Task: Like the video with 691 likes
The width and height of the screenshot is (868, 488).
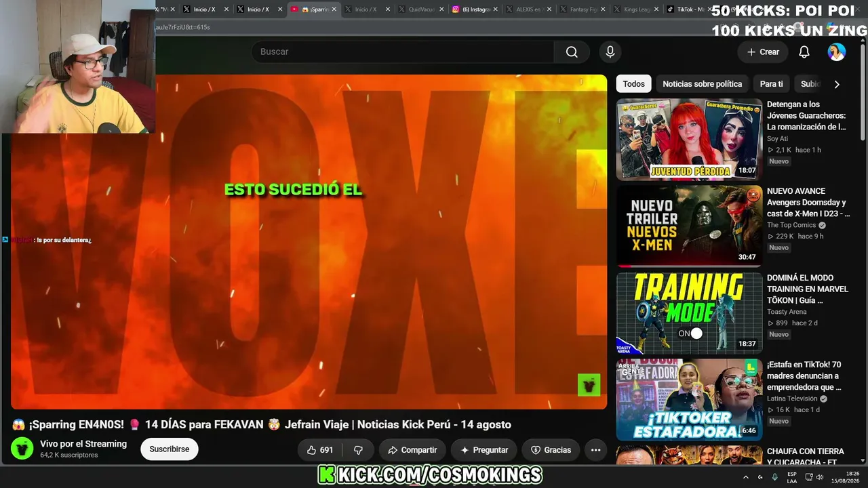Action: (320, 450)
